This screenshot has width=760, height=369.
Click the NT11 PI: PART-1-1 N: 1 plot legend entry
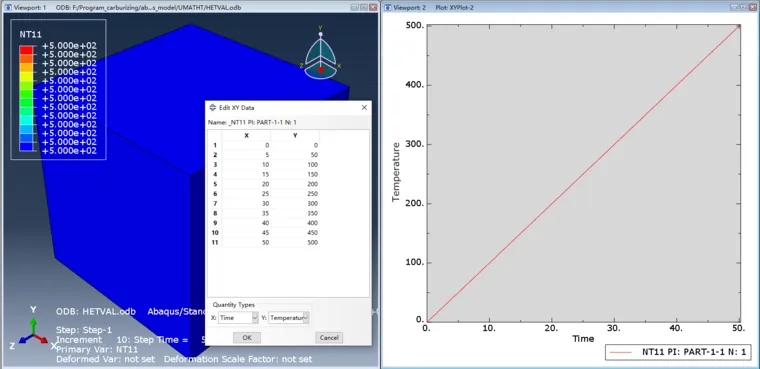click(x=679, y=353)
